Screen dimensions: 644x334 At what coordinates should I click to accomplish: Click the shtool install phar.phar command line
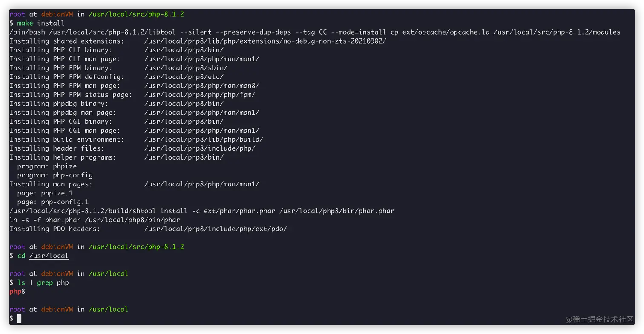pyautogui.click(x=202, y=211)
